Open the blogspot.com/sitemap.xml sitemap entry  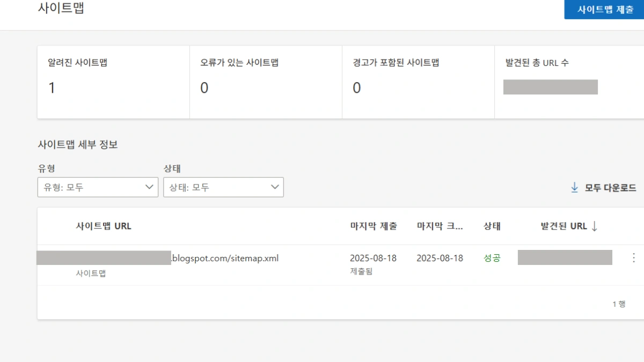[x=225, y=258]
